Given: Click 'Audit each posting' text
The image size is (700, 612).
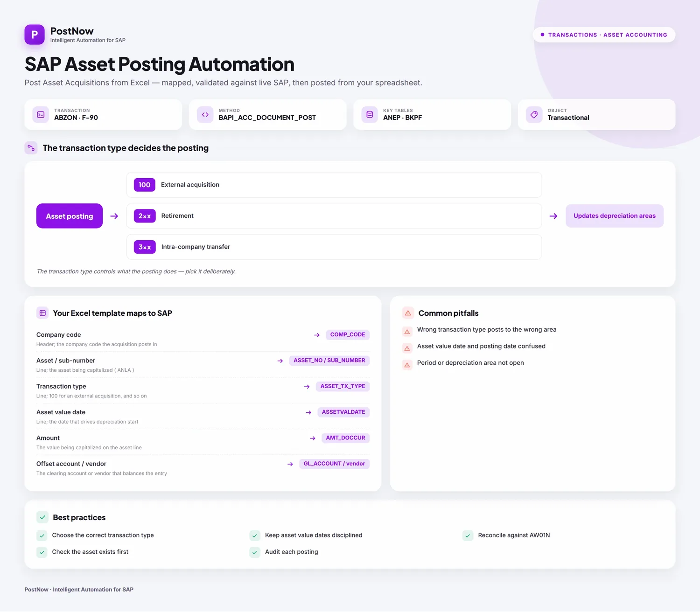Looking at the screenshot, I should click(292, 552).
